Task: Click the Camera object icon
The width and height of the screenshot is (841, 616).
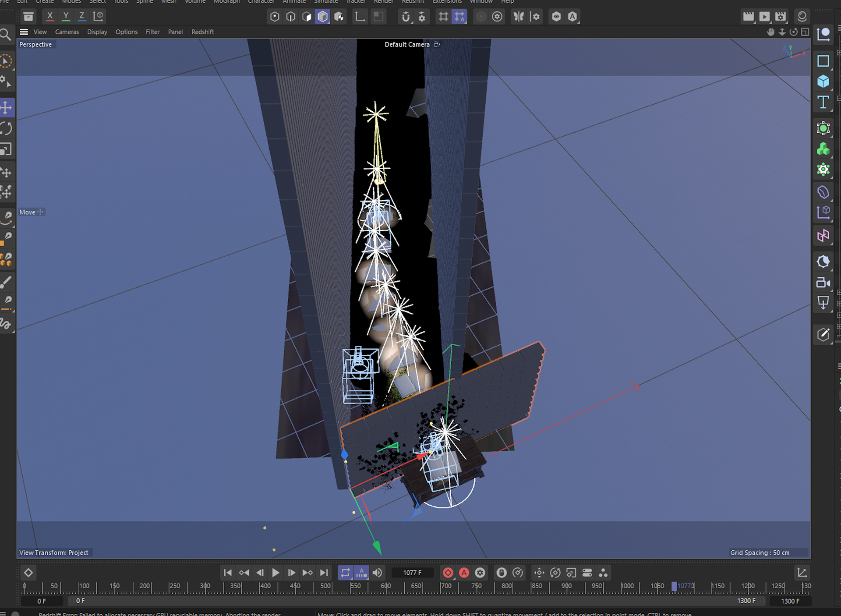Action: (823, 283)
